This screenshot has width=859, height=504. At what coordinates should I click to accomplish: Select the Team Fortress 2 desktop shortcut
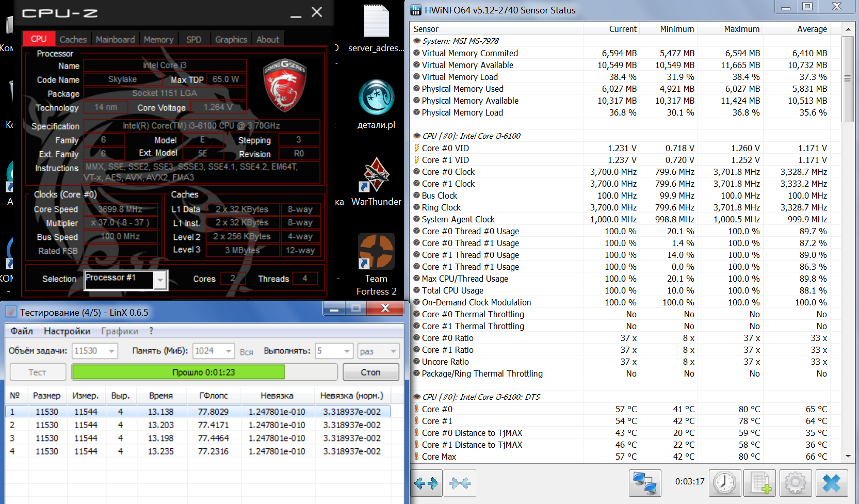pyautogui.click(x=377, y=264)
